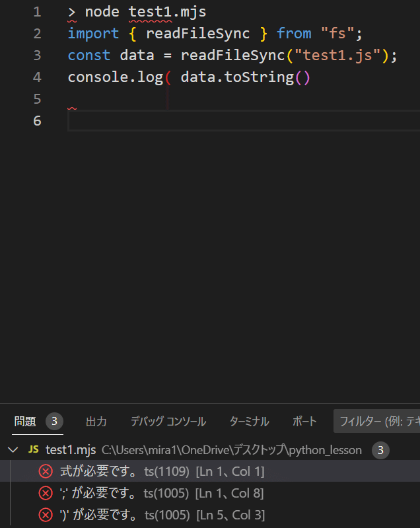Switch to the ポート (Ports) tab
Viewport: 420px width, 528px height.
[304, 421]
